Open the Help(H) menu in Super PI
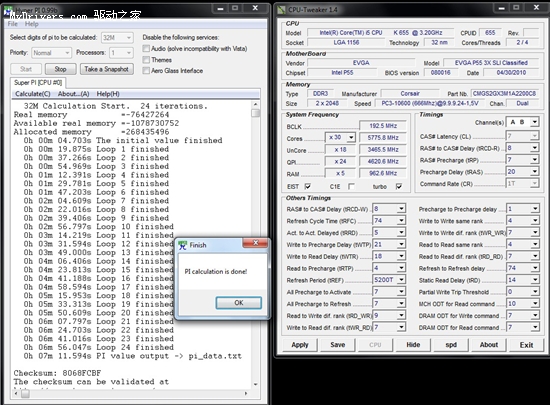550x405 pixels. pos(108,94)
